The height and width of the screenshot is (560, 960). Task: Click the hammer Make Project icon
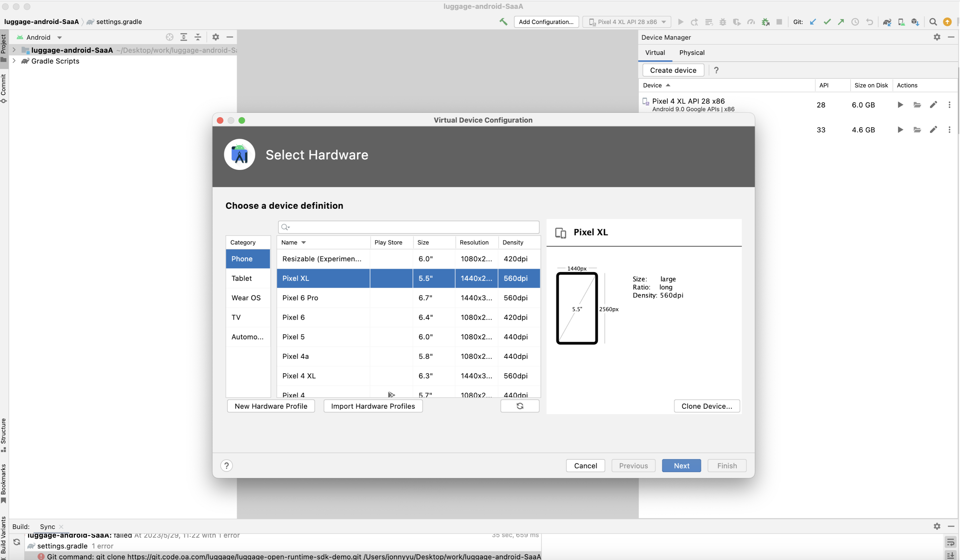click(503, 22)
